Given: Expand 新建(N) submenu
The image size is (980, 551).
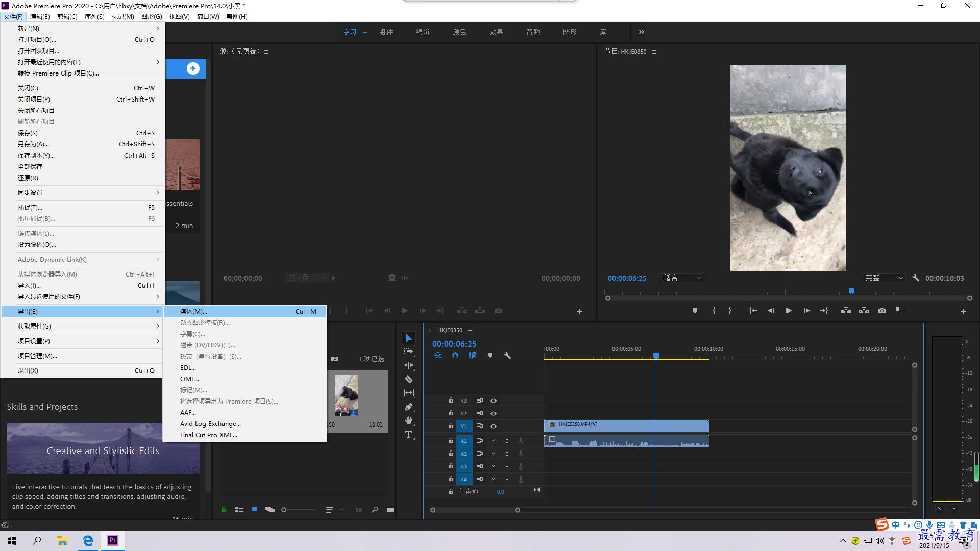Looking at the screenshot, I should 83,28.
